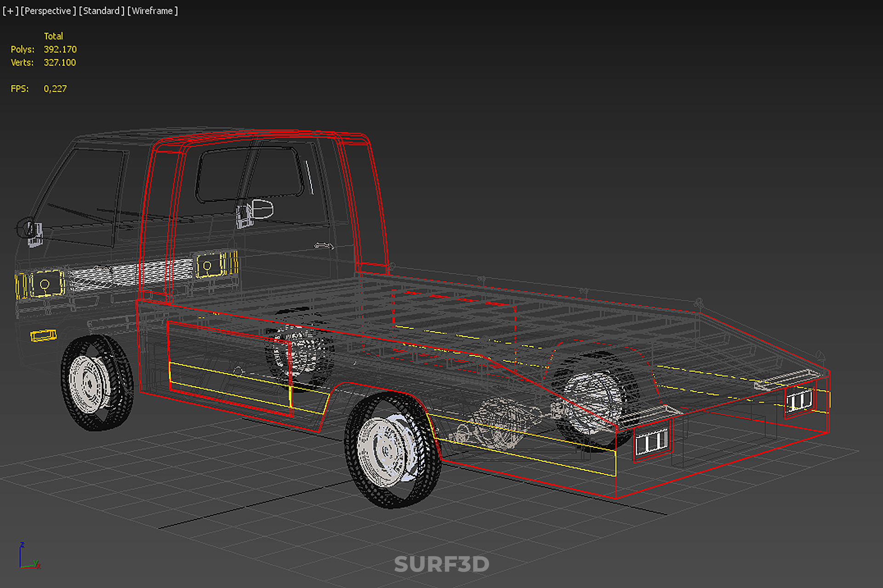Click the Polys count statistic
The width and height of the screenshot is (883, 588).
tap(60, 49)
